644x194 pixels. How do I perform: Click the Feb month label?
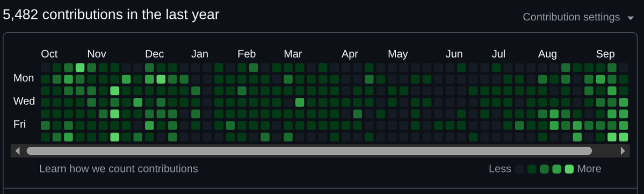tap(247, 54)
